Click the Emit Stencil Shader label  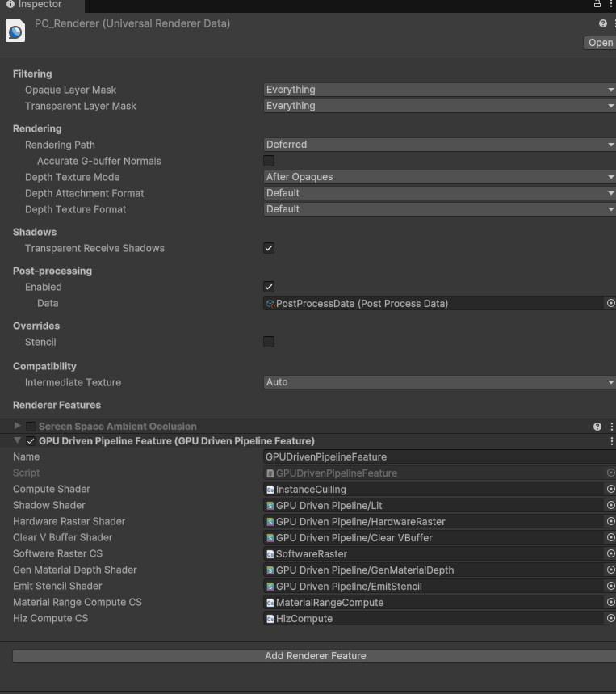click(x=57, y=586)
